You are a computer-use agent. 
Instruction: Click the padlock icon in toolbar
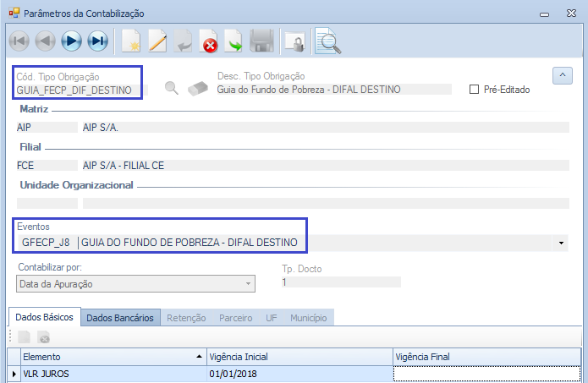pyautogui.click(x=295, y=41)
